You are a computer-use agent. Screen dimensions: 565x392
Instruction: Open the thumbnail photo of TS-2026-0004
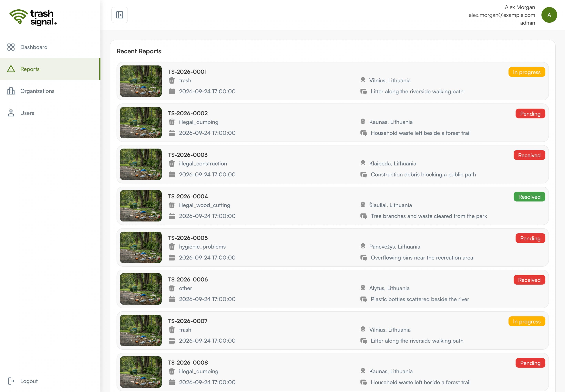(x=141, y=206)
